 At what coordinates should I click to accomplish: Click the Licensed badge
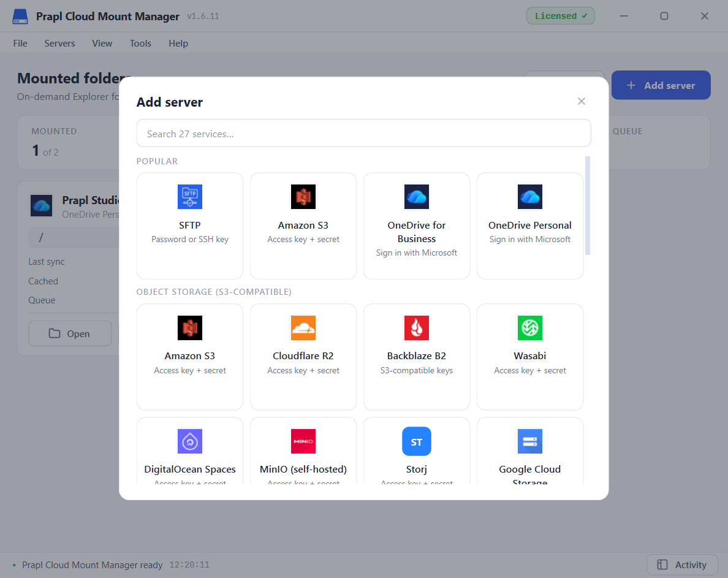[x=560, y=16]
